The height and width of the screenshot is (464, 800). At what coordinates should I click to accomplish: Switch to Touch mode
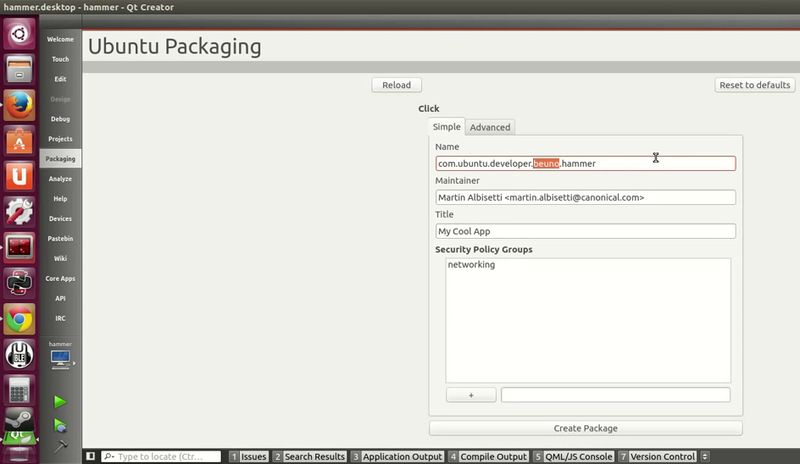[60, 59]
